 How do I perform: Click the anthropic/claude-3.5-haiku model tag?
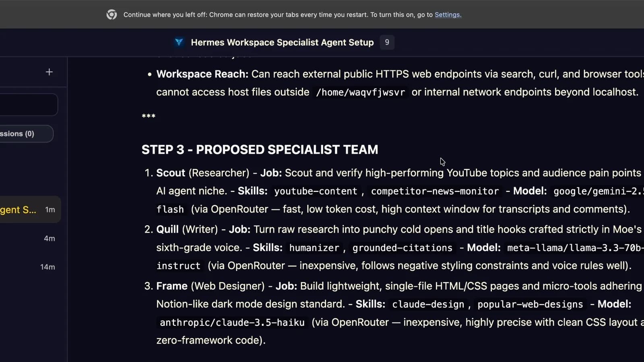(x=232, y=323)
